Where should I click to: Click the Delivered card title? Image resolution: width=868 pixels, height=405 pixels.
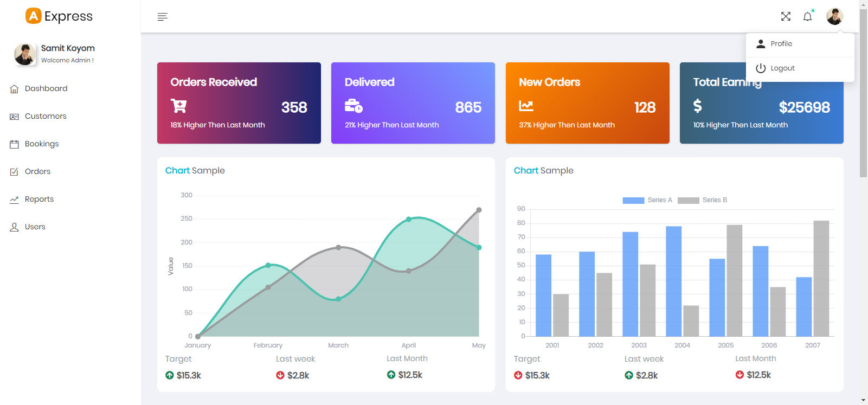pyautogui.click(x=370, y=82)
